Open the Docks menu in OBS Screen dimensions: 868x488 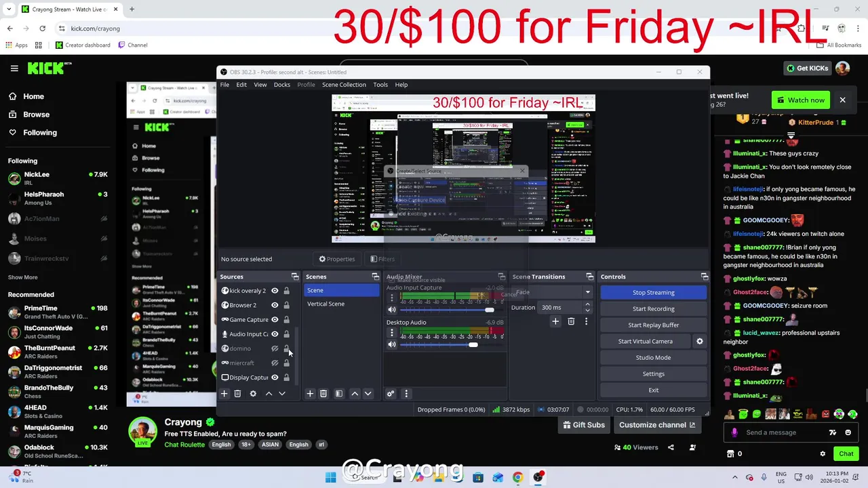coord(282,85)
